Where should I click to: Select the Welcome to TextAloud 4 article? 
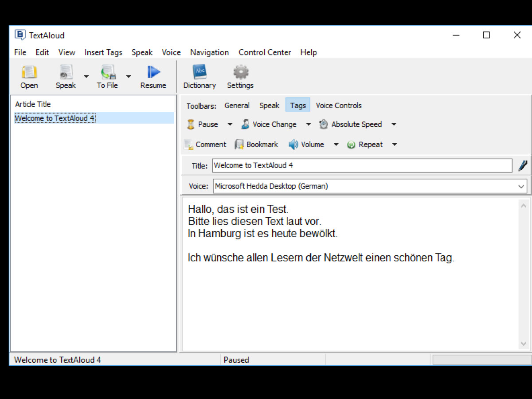coord(55,118)
